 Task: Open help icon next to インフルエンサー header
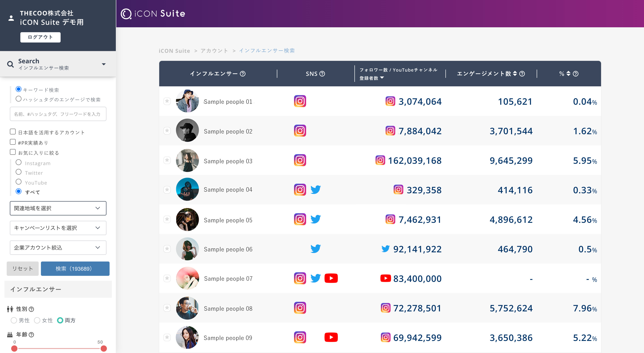(x=242, y=74)
